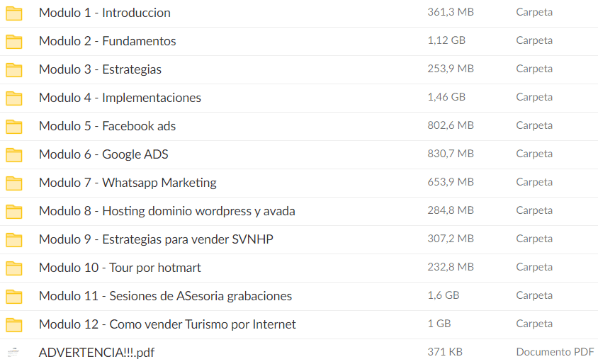Open Modulo 9 - Estrategias para vender SVNHP
The height and width of the screenshot is (364, 598).
(156, 239)
